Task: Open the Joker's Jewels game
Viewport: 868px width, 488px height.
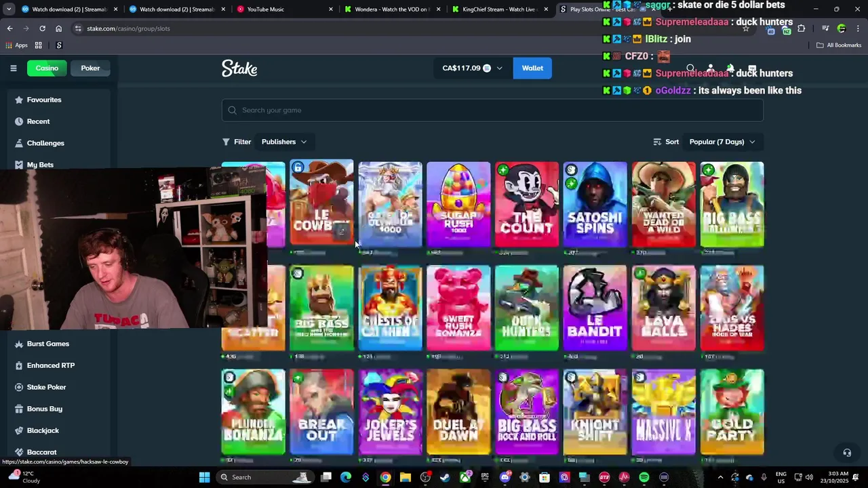Action: click(390, 411)
